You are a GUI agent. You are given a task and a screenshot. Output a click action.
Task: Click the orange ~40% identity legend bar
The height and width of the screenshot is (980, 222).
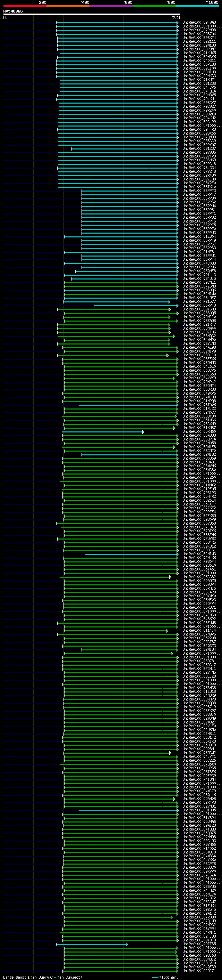[x=68, y=6]
